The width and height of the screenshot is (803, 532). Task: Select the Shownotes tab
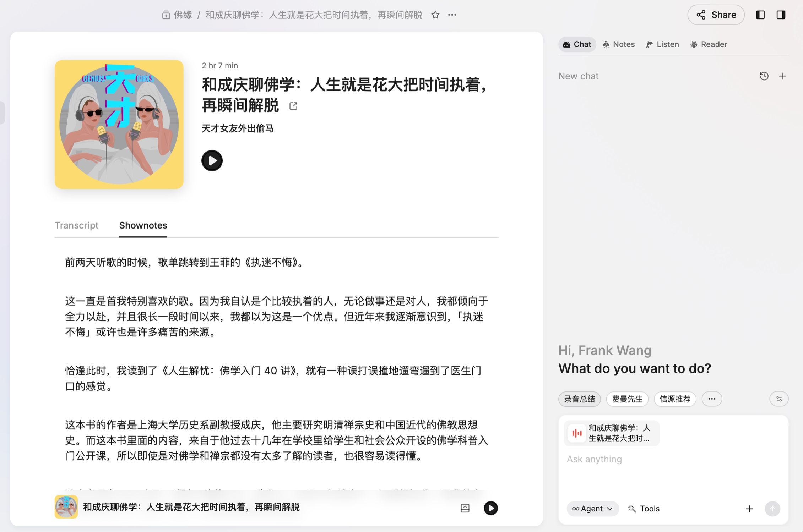click(x=143, y=225)
